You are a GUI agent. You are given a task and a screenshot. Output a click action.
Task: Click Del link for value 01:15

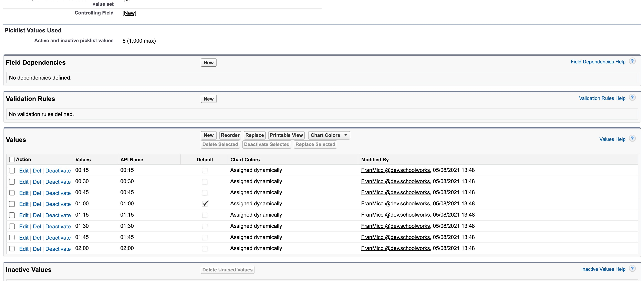37,216
